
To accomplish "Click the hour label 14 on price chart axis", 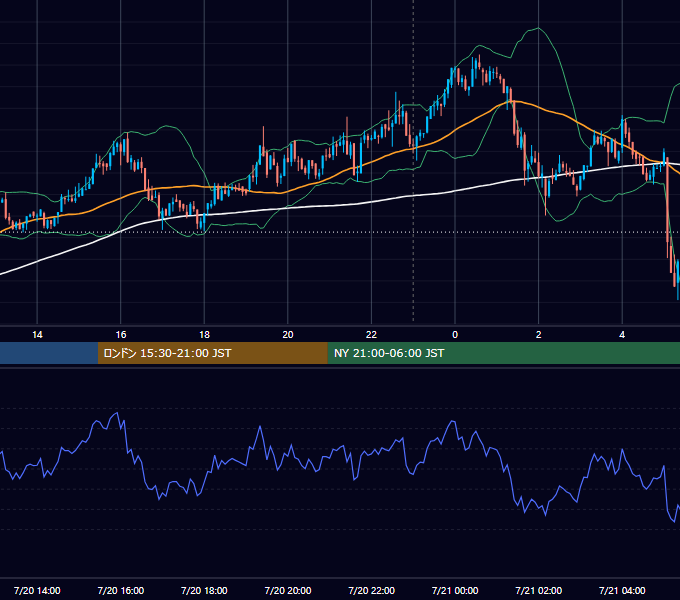I will tap(37, 335).
